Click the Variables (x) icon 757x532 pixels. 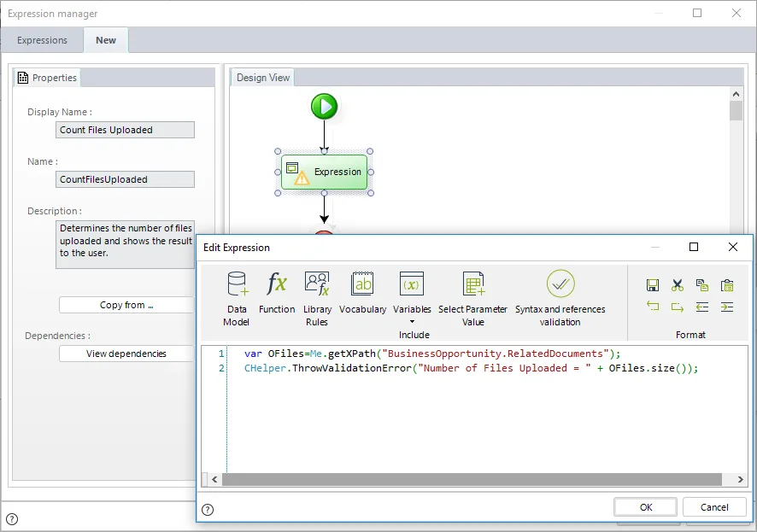pyautogui.click(x=412, y=284)
